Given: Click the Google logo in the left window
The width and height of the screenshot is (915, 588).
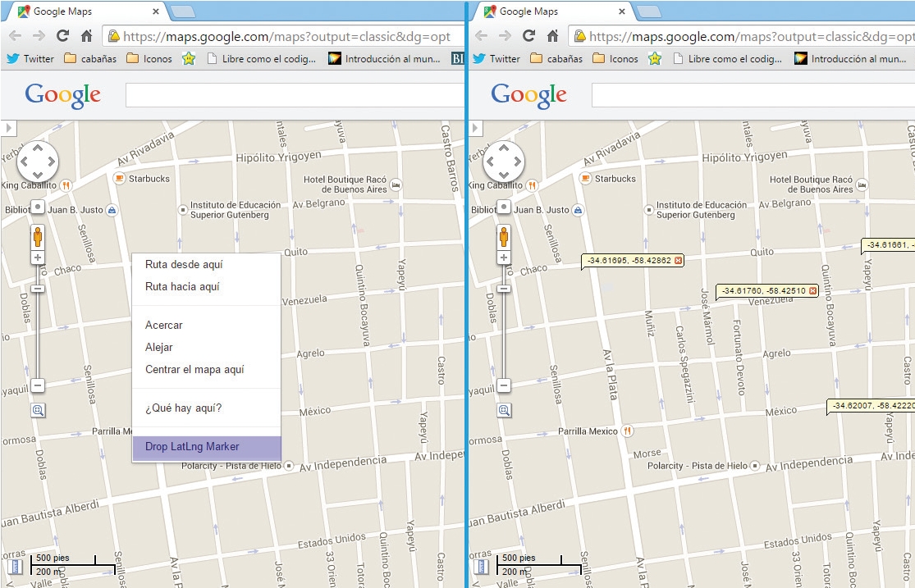Looking at the screenshot, I should (63, 95).
